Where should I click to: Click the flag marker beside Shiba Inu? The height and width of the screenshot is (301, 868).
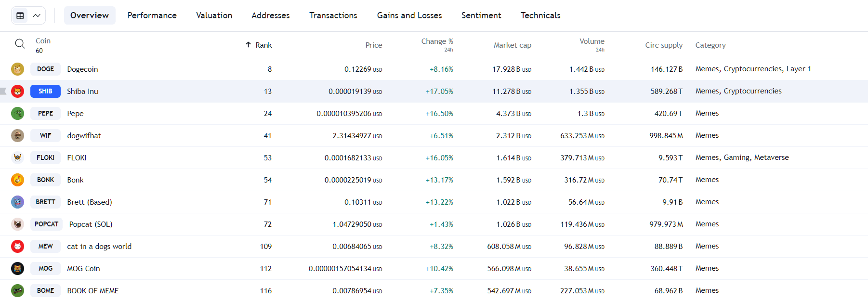(x=3, y=92)
